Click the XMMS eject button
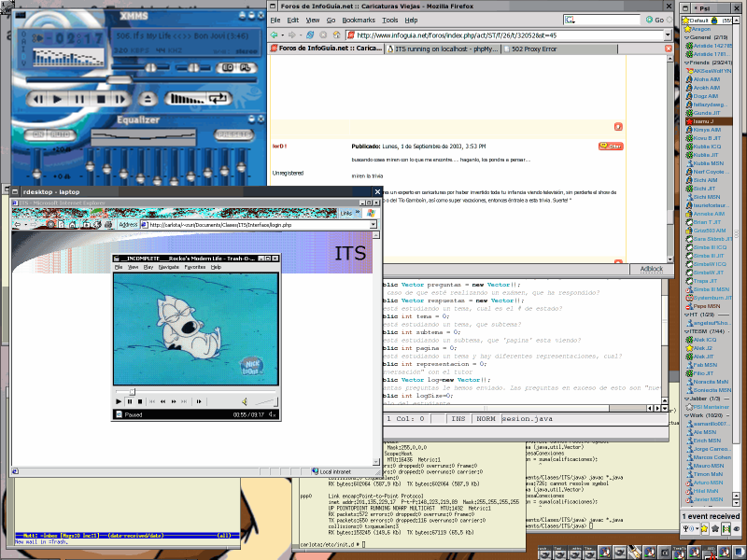 coord(147,98)
